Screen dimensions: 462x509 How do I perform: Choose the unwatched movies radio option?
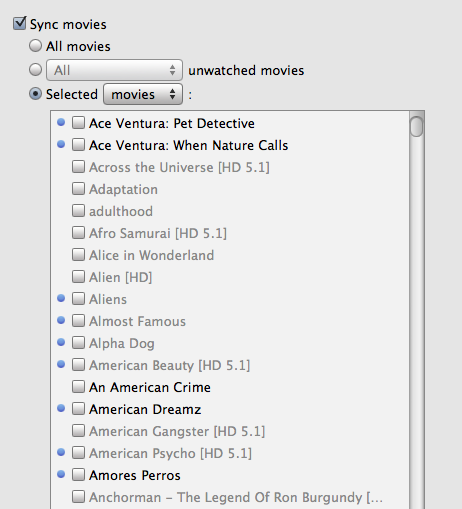tap(35, 70)
